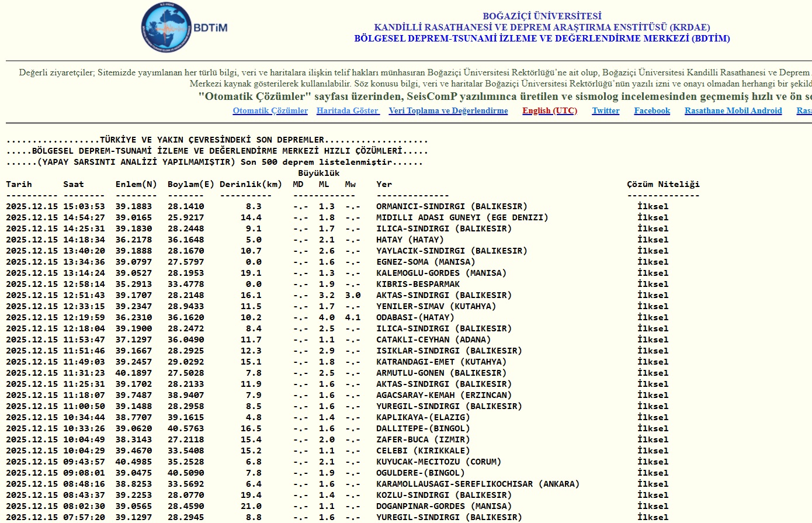Click the Derinlik(km) column header

pos(251,184)
